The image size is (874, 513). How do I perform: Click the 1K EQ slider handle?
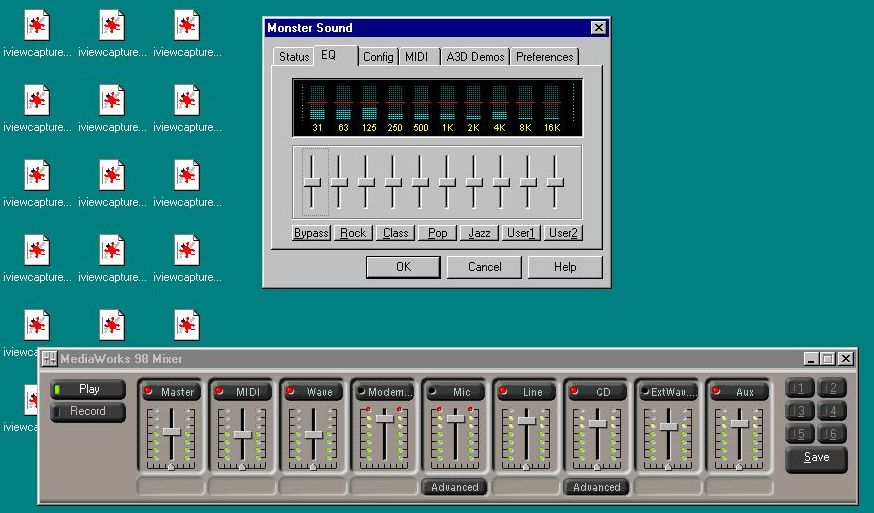click(447, 182)
